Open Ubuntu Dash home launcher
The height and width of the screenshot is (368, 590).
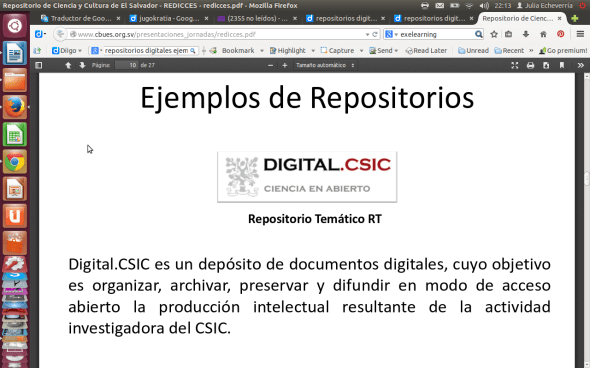(x=15, y=26)
